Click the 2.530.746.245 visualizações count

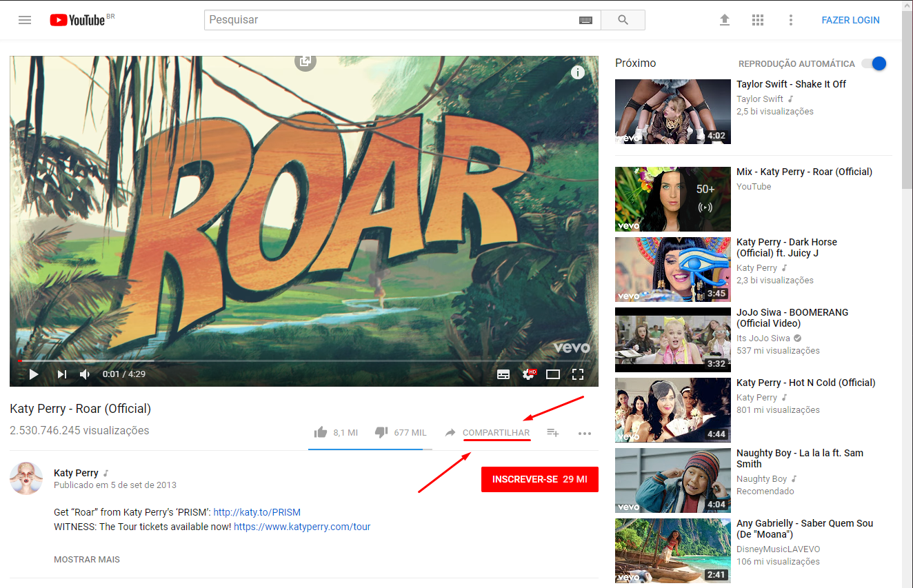(79, 431)
